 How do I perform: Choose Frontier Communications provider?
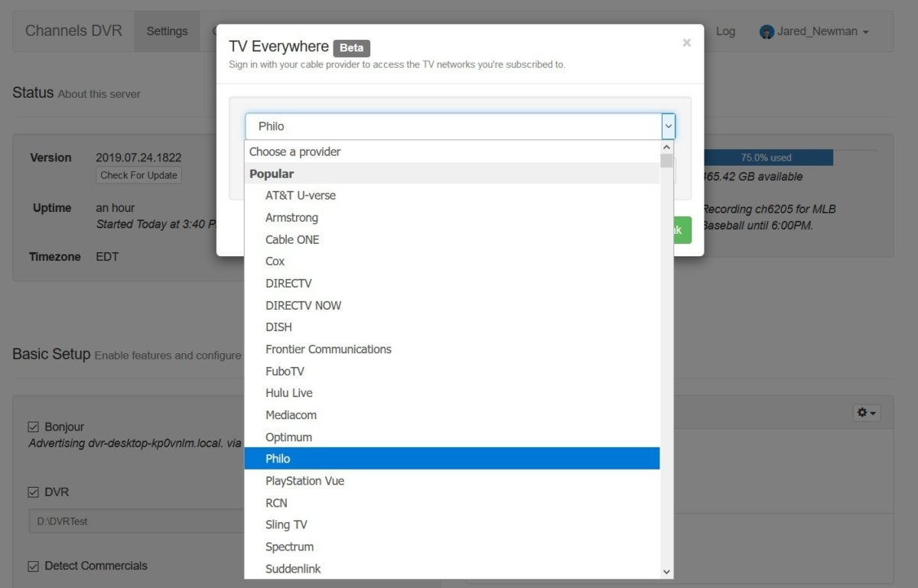point(452,349)
